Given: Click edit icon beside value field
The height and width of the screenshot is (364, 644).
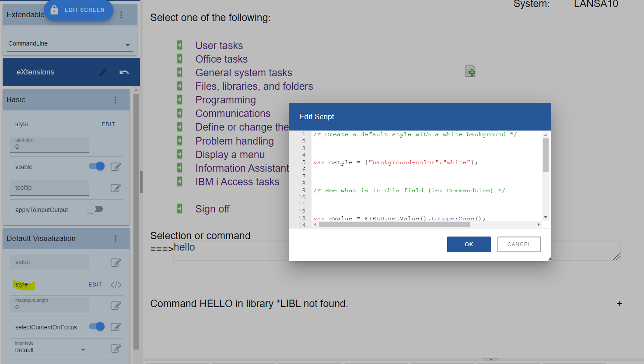Looking at the screenshot, I should pyautogui.click(x=116, y=262).
